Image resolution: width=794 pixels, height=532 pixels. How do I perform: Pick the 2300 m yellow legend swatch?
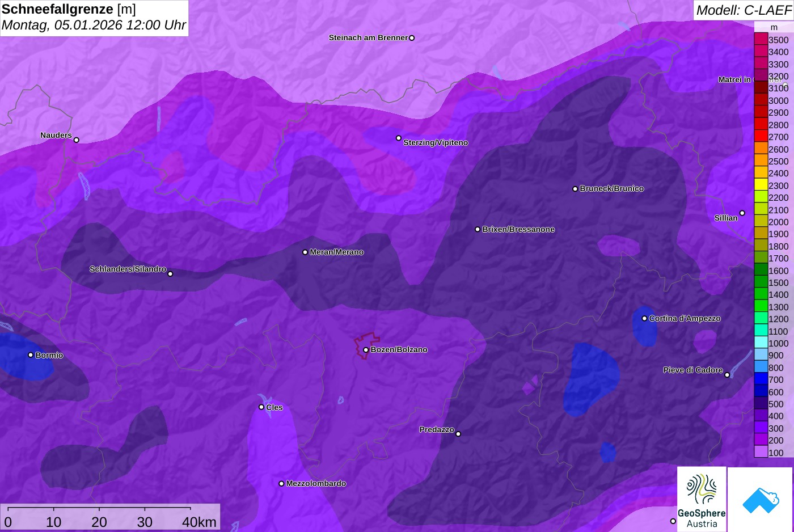point(761,185)
